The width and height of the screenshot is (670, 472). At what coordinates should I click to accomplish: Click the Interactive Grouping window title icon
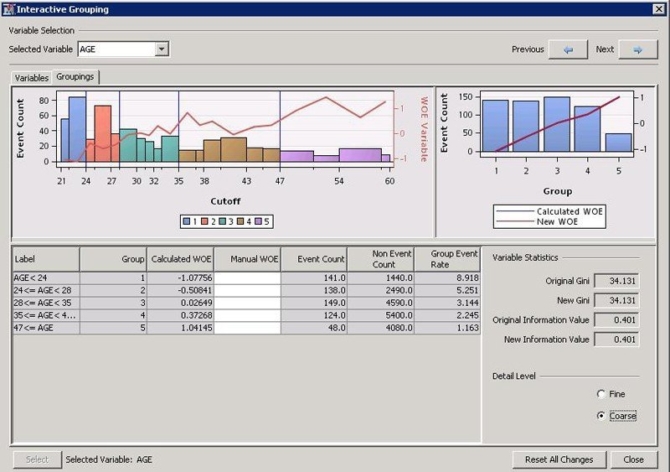tap(9, 9)
